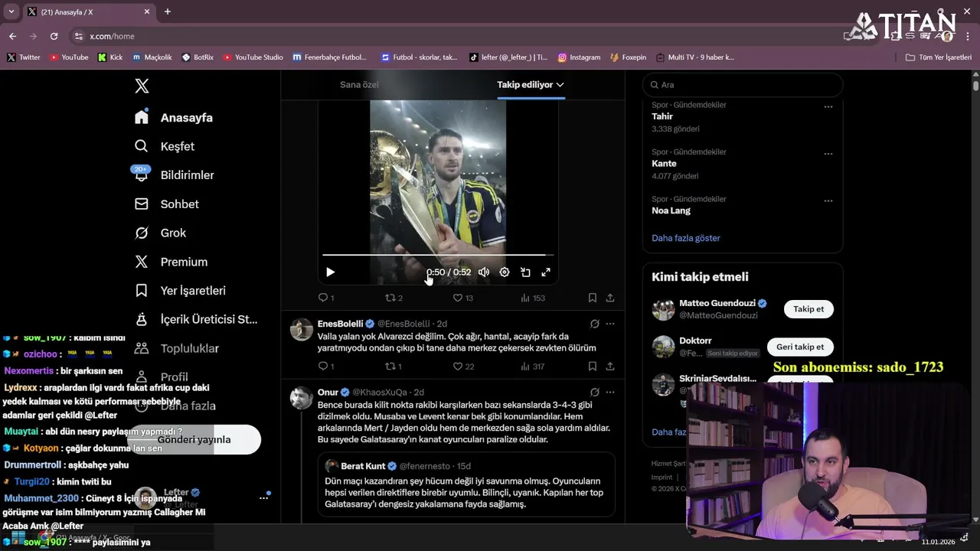This screenshot has width=980, height=551.
Task: Reload the current page
Action: pos(54,36)
